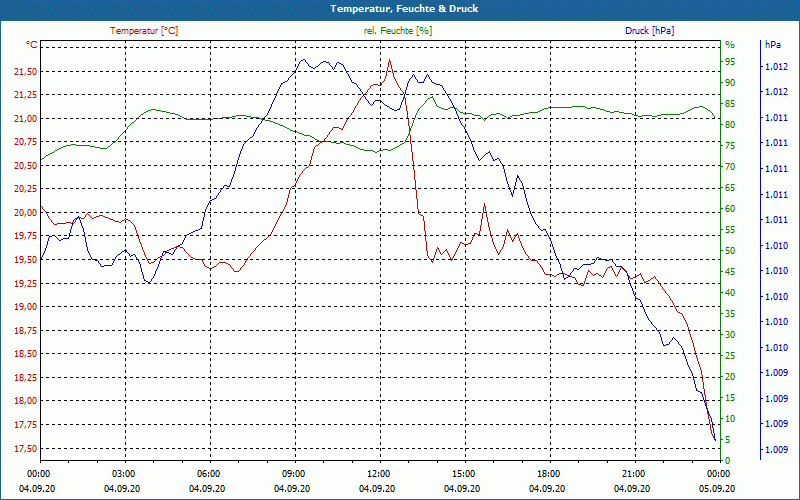
Task: Select the 17,50 temperature tick
Action: point(26,449)
